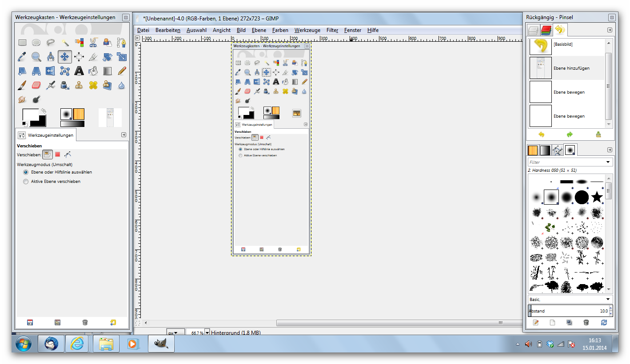
Task: Open the Farben menu
Action: 280,30
